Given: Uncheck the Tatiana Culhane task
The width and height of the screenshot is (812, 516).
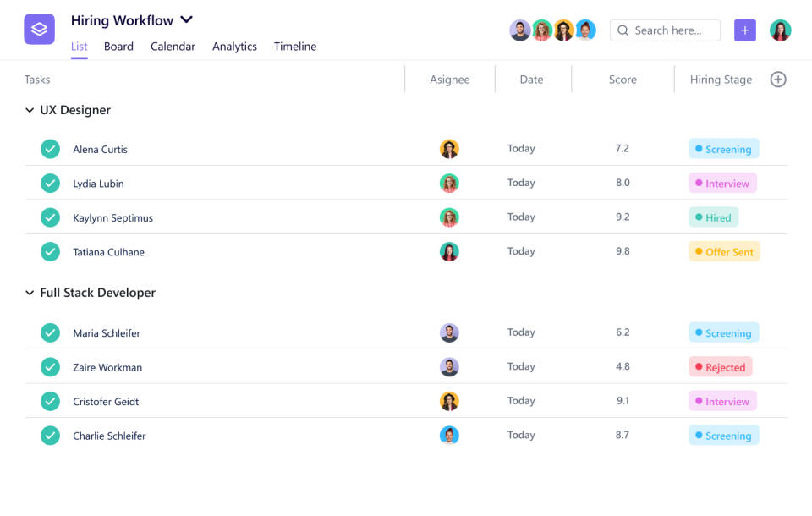Looking at the screenshot, I should click(50, 252).
